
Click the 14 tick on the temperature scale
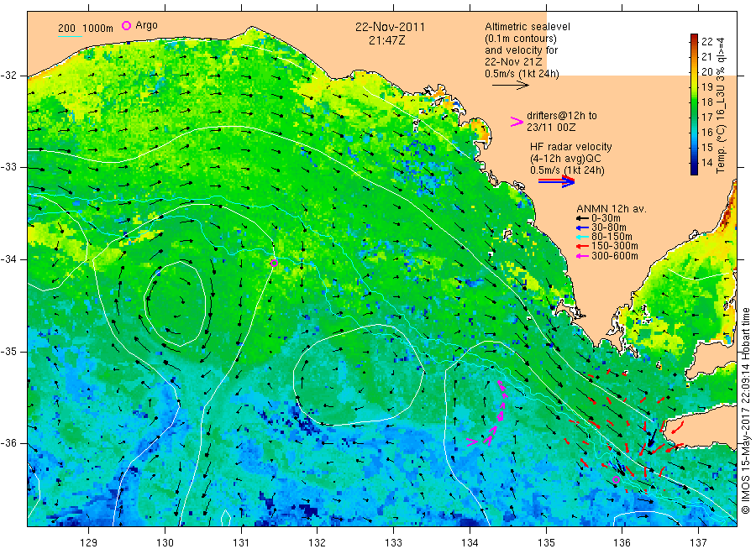click(x=706, y=162)
